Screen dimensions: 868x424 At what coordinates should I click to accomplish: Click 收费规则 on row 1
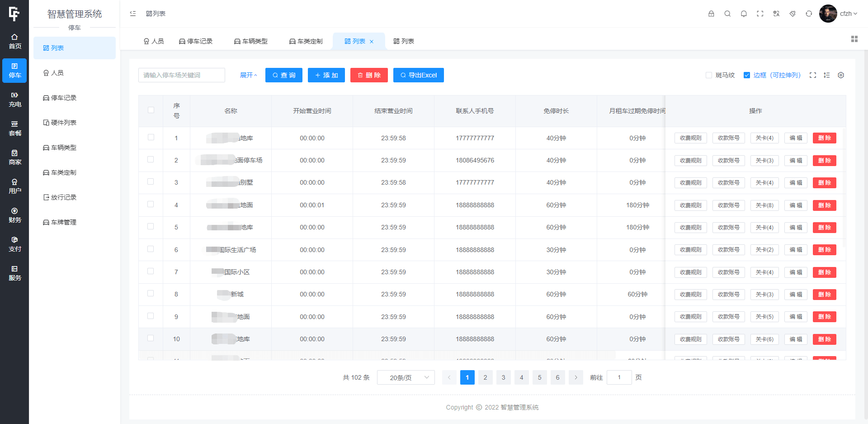(x=690, y=138)
